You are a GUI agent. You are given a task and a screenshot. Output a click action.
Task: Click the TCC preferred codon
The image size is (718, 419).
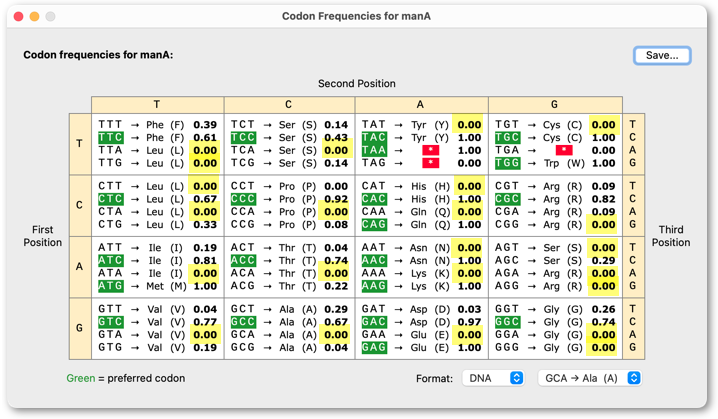pyautogui.click(x=243, y=137)
